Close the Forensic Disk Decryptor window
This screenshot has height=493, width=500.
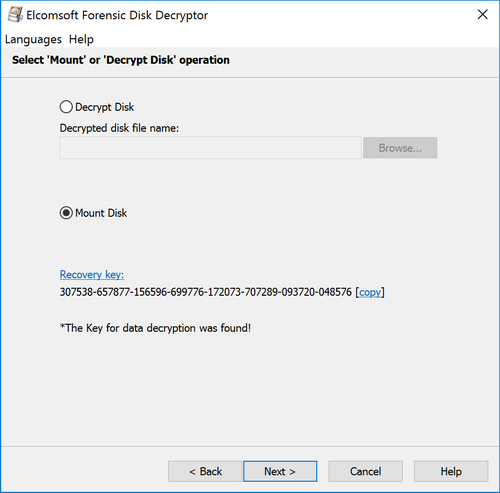click(483, 15)
